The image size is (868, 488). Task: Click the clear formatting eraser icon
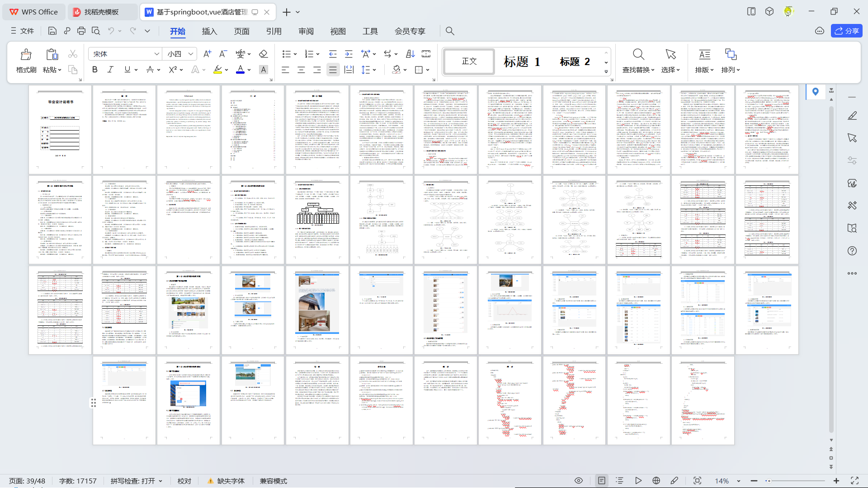(263, 54)
